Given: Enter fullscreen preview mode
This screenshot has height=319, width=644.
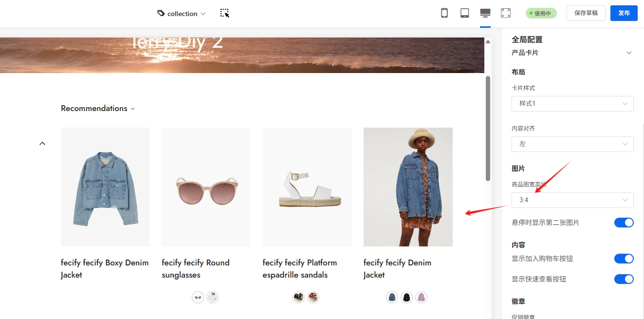Looking at the screenshot, I should click(x=506, y=13).
